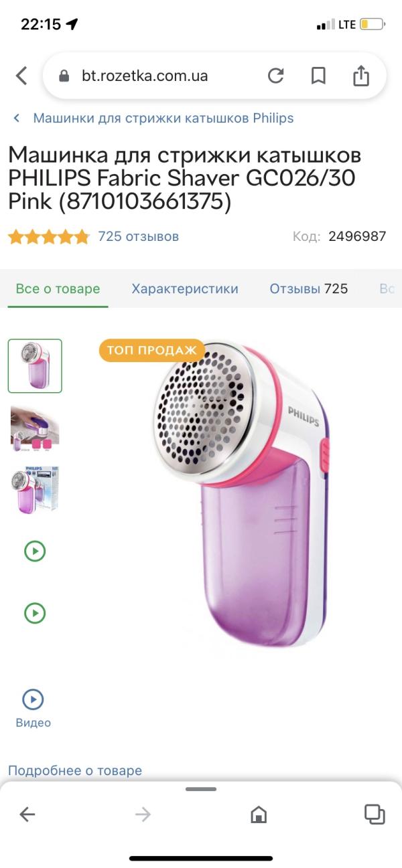Go to Машинки для стрижки катышков Philips breadcrumb
Viewport: 402px width, 868px height.
coord(163,118)
